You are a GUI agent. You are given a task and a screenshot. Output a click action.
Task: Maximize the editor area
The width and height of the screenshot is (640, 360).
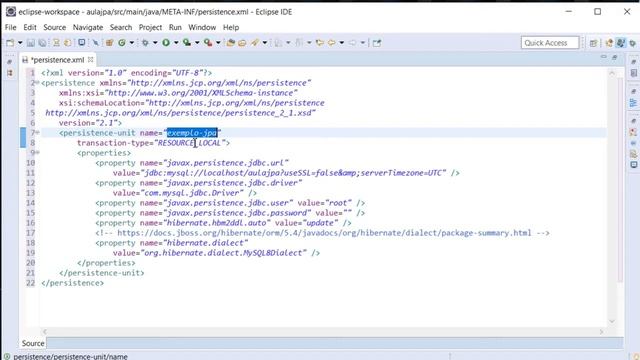[615, 57]
